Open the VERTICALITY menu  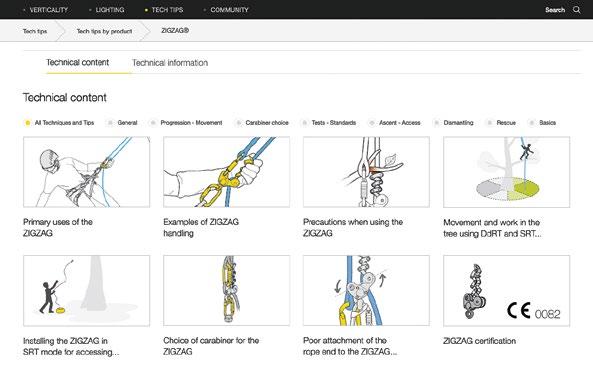tap(45, 10)
